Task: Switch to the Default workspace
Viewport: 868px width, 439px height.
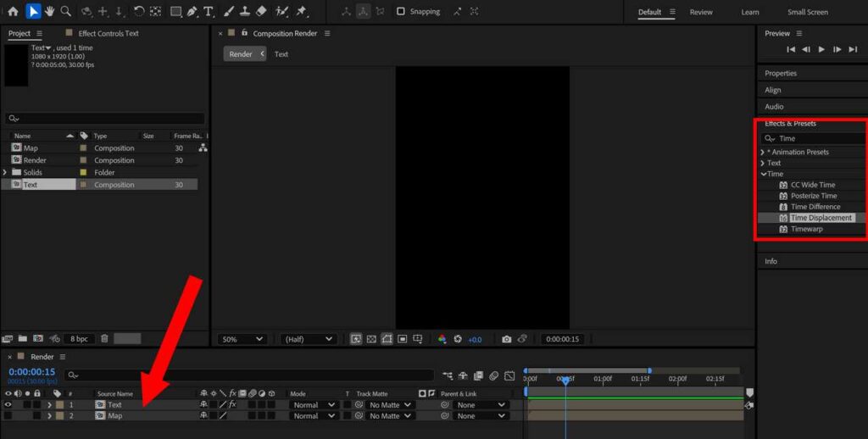Action: [x=649, y=12]
